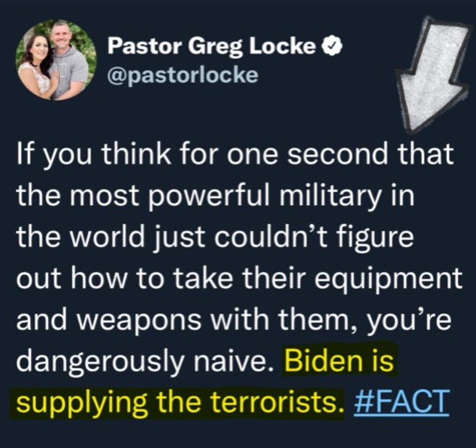Click the word 'military' in the tweet
Viewport: 476px width, 448px height.
tap(330, 196)
